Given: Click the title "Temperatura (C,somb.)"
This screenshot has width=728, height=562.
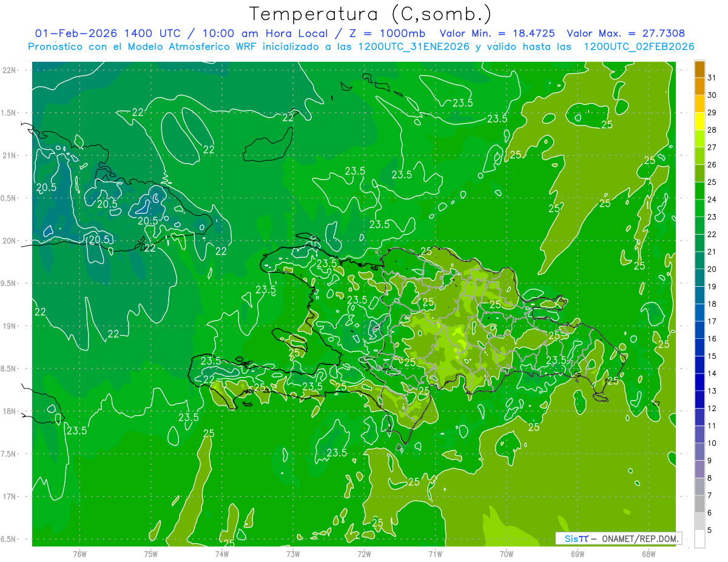Looking at the screenshot, I should point(370,15).
